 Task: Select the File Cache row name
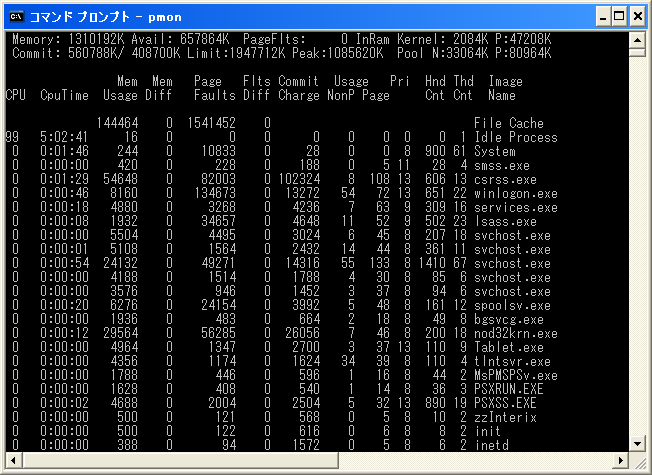[509, 123]
